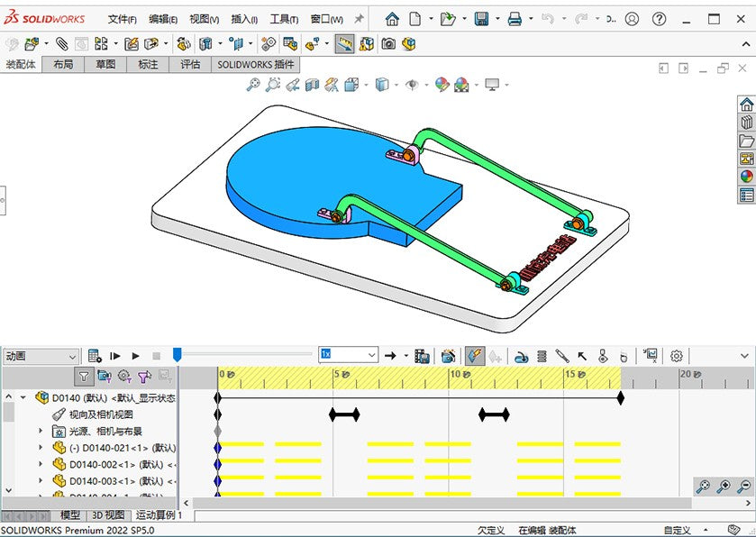Collapse the D0140 top assembly node

[23, 397]
